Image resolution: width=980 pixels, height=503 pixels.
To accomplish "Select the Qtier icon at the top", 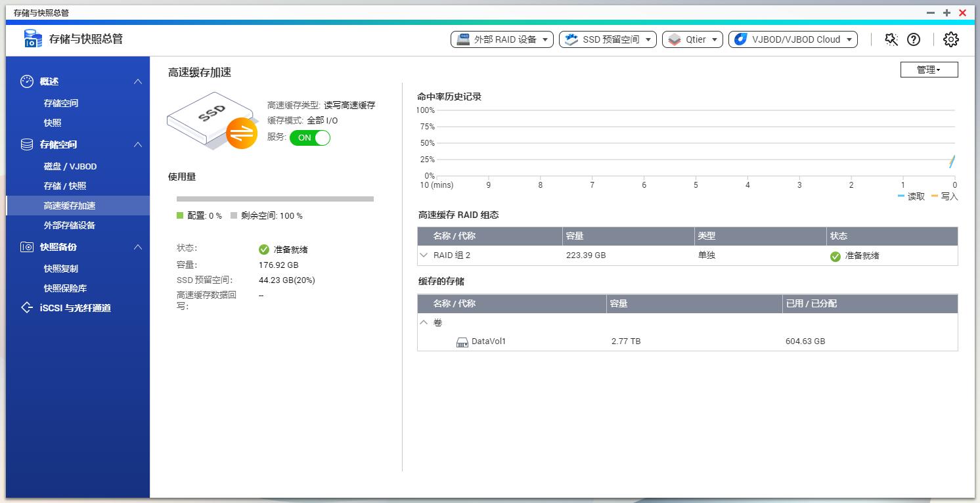I will tap(674, 39).
